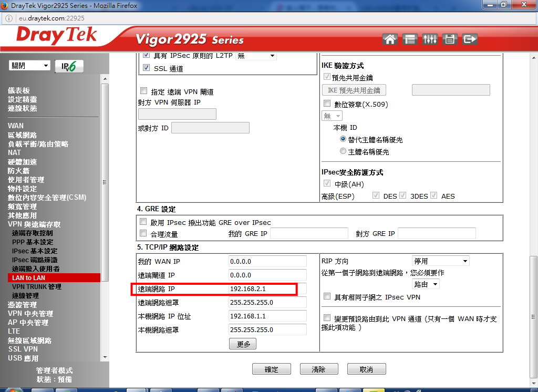This screenshot has width=538, height=392.
Task: Click the sliders settings icon in header
Action: pos(429,39)
